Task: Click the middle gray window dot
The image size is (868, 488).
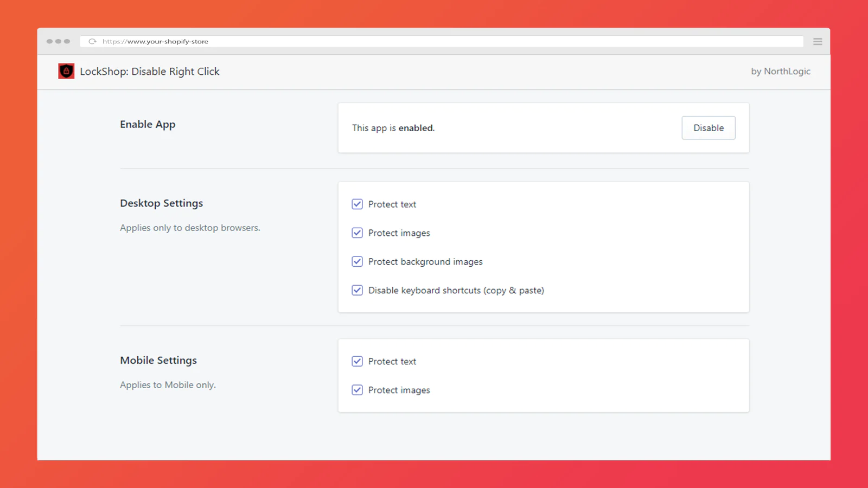Action: (x=59, y=41)
